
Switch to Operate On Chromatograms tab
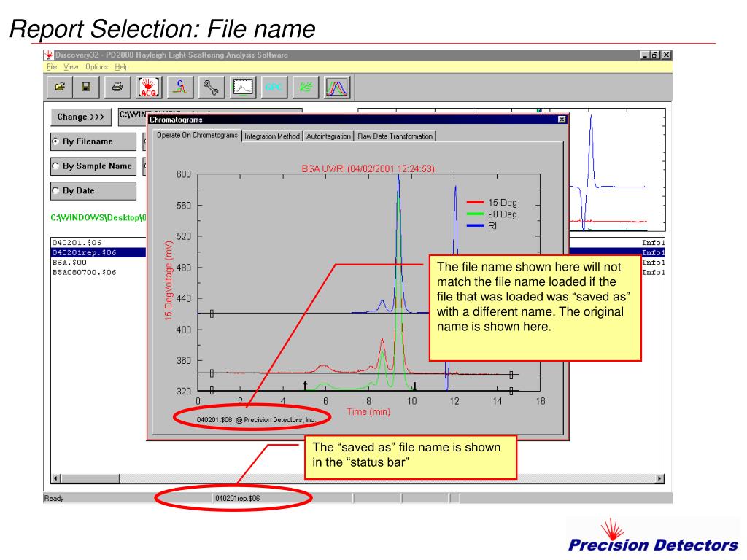(x=197, y=135)
